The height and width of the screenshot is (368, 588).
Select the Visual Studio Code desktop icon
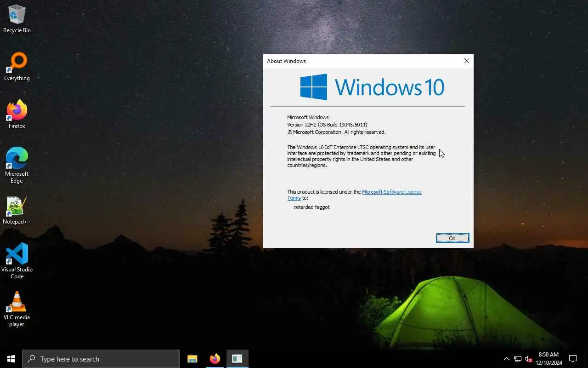pyautogui.click(x=17, y=261)
